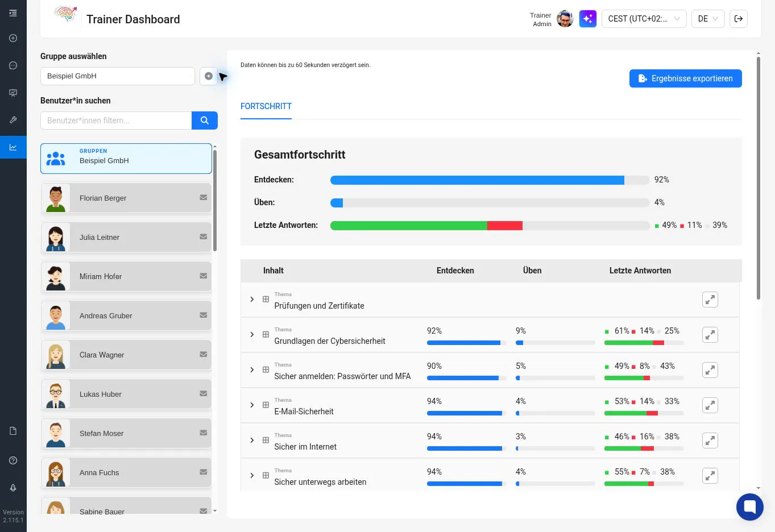Click the logout icon in header

pos(739,19)
